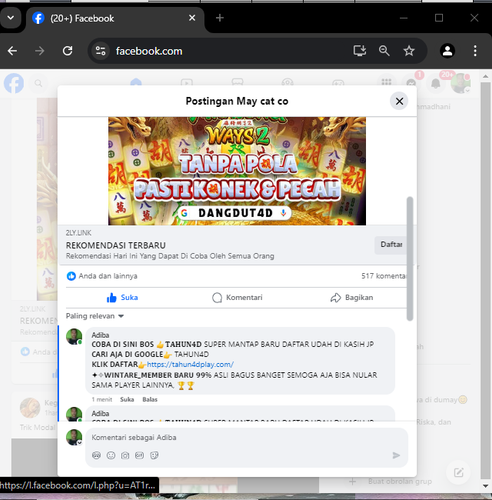Open the tab search dropdown arrow

tap(11, 18)
